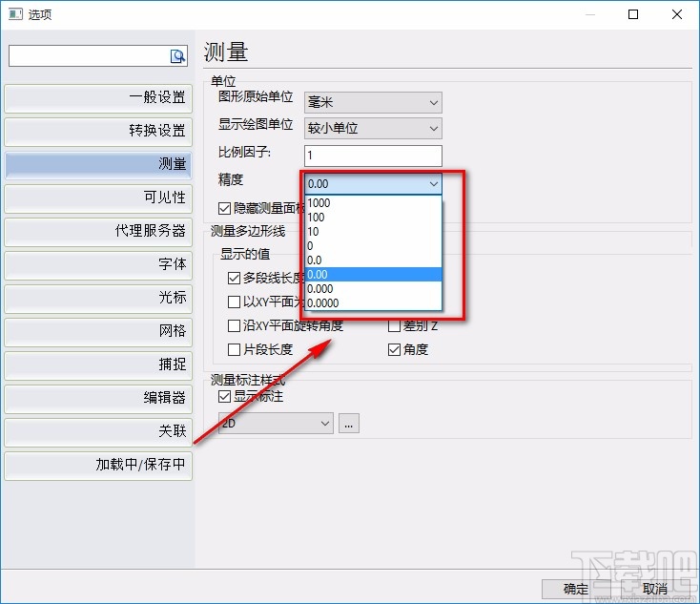Viewport: 700px width, 604px height.
Task: Toggle the 多段线长度 checkbox
Action: [235, 279]
